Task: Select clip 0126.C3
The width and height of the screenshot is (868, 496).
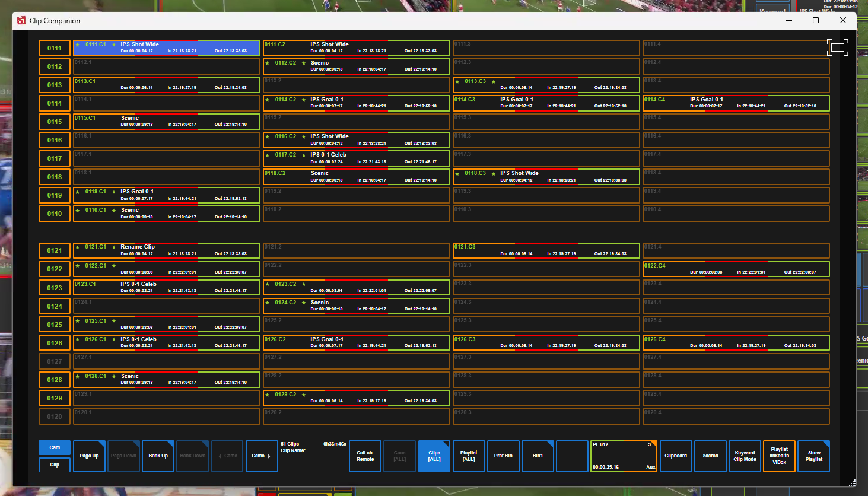Action: point(546,343)
